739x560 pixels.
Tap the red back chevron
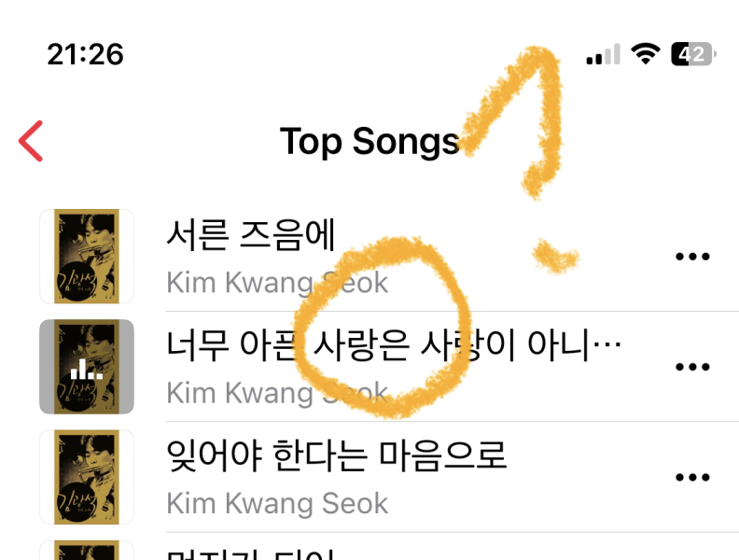31,141
